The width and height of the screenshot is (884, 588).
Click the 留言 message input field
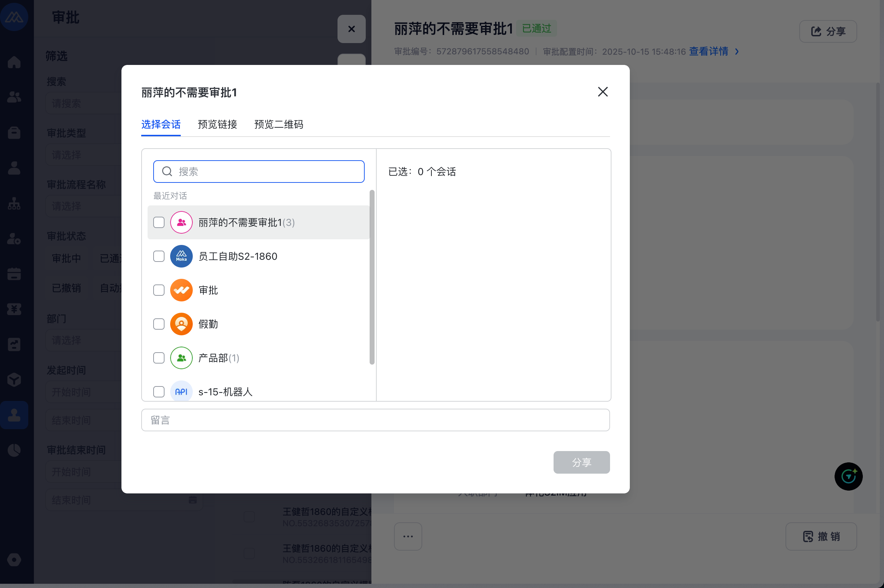[x=375, y=420]
